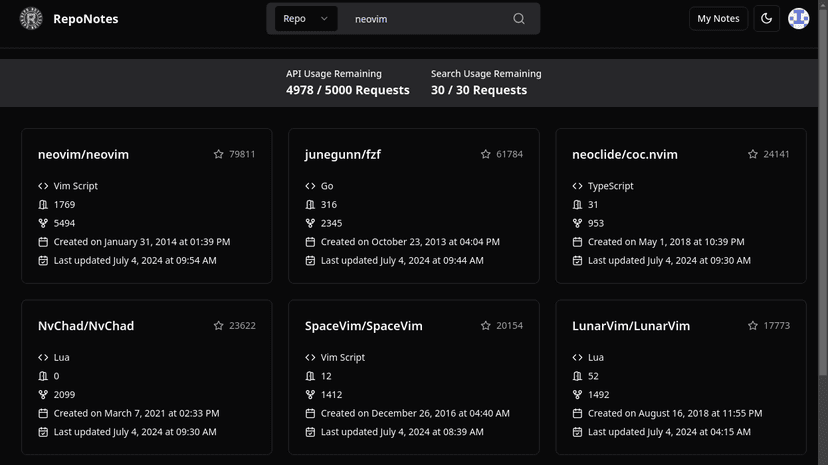
Task: Click the code icon beside TypeScript
Action: point(578,186)
